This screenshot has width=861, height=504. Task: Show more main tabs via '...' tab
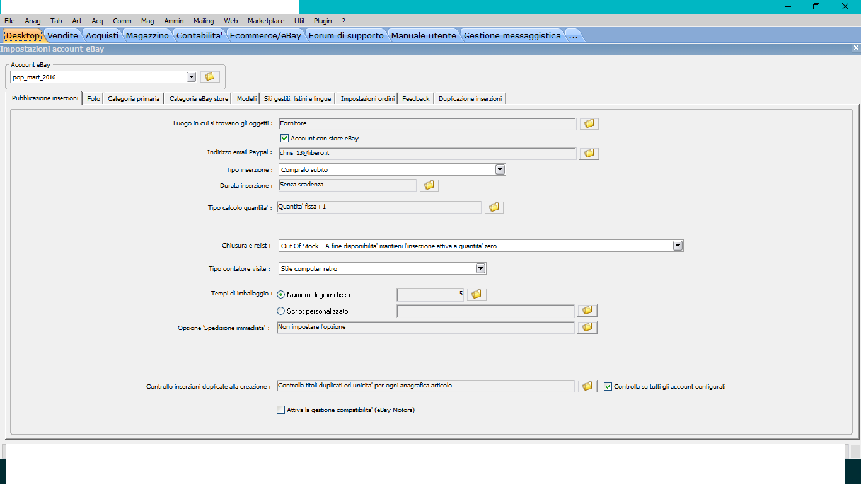(x=574, y=36)
